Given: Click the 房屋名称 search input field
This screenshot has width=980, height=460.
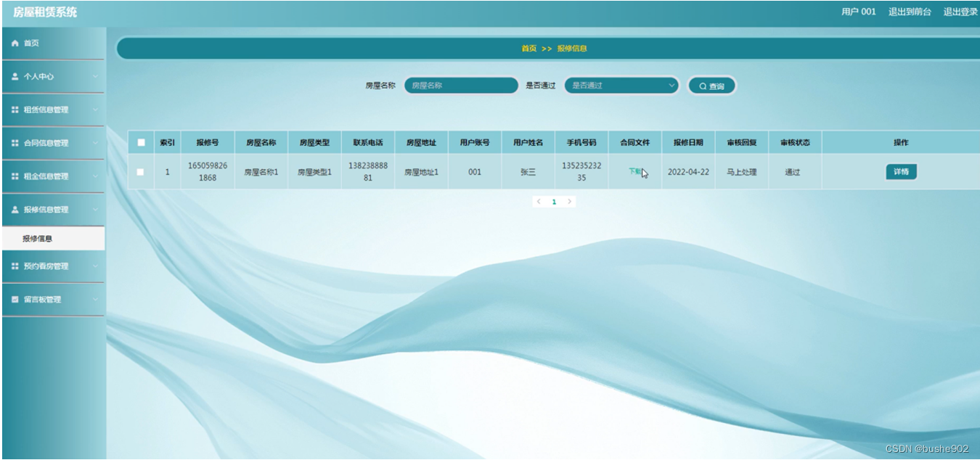Looking at the screenshot, I should pos(461,86).
